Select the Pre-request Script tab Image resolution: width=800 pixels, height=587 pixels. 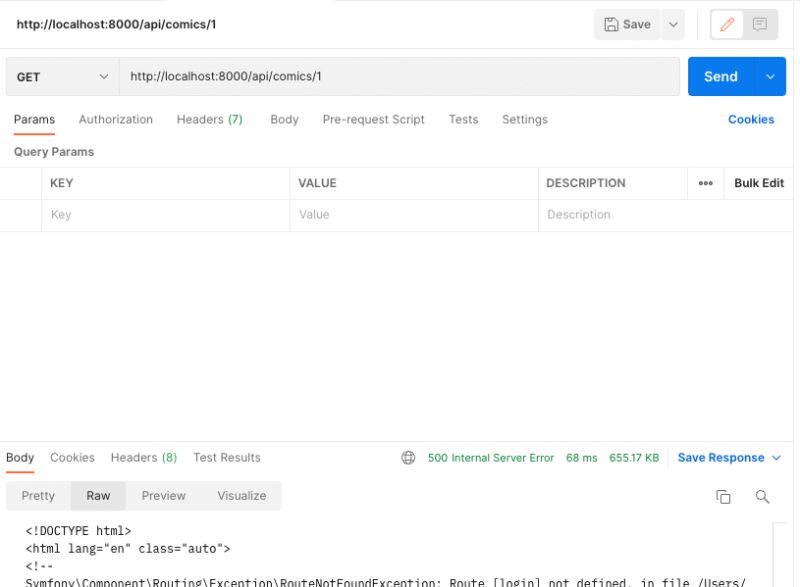(373, 119)
